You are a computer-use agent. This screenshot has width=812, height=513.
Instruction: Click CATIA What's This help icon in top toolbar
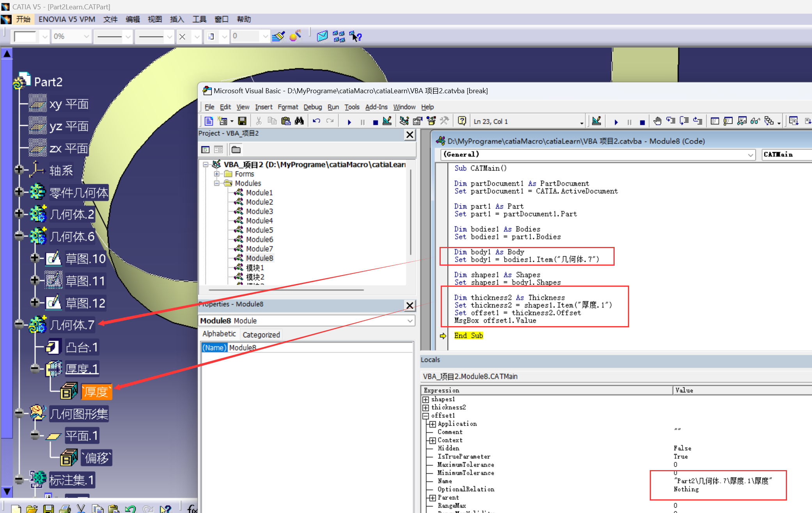(x=356, y=36)
